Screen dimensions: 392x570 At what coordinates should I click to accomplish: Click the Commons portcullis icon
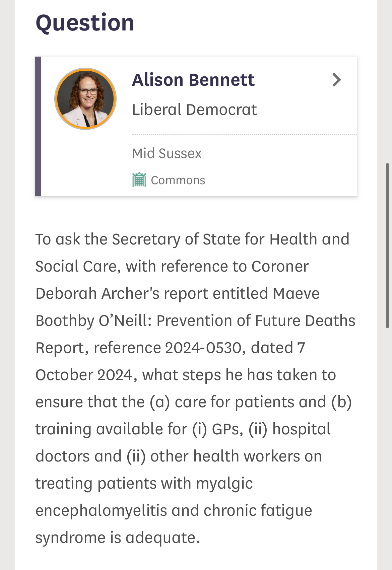point(139,180)
